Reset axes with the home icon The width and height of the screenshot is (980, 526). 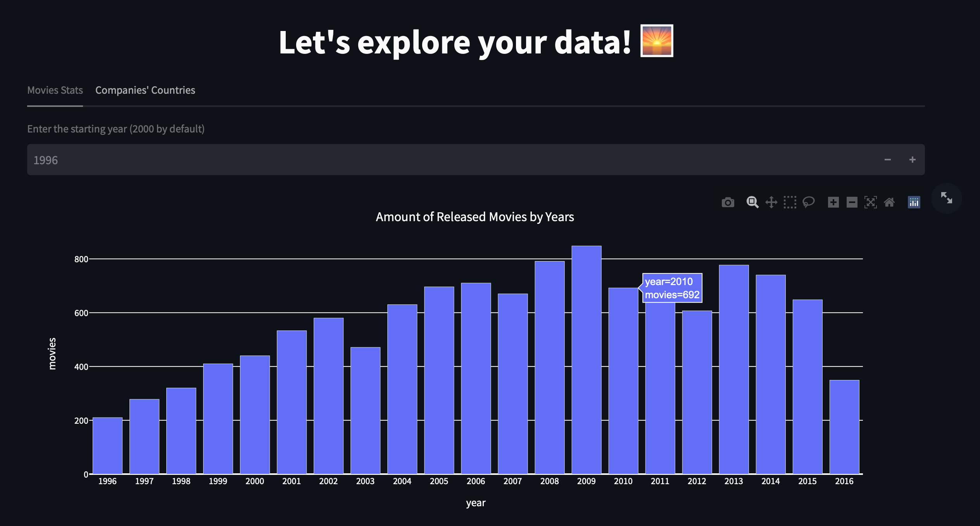click(x=889, y=202)
